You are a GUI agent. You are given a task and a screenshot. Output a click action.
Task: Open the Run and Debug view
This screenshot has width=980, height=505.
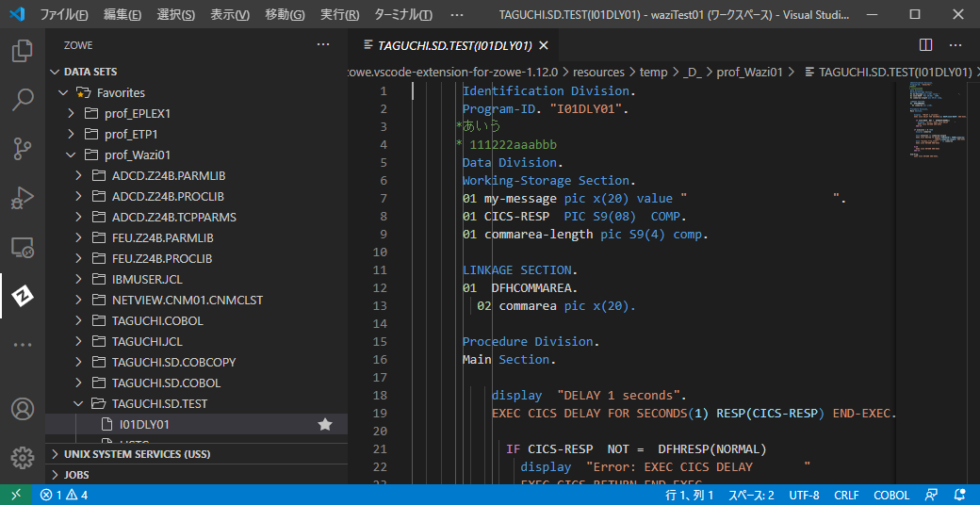[23, 198]
